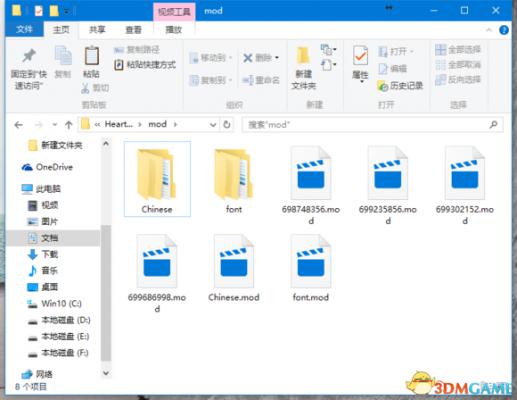
Task: Open the Delete dropdown arrow
Action: click(x=277, y=58)
